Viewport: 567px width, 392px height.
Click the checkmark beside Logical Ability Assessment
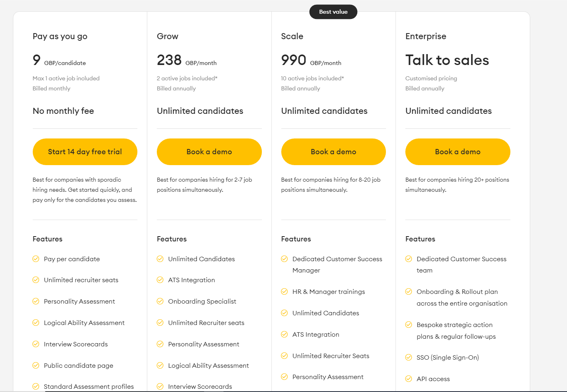36,323
